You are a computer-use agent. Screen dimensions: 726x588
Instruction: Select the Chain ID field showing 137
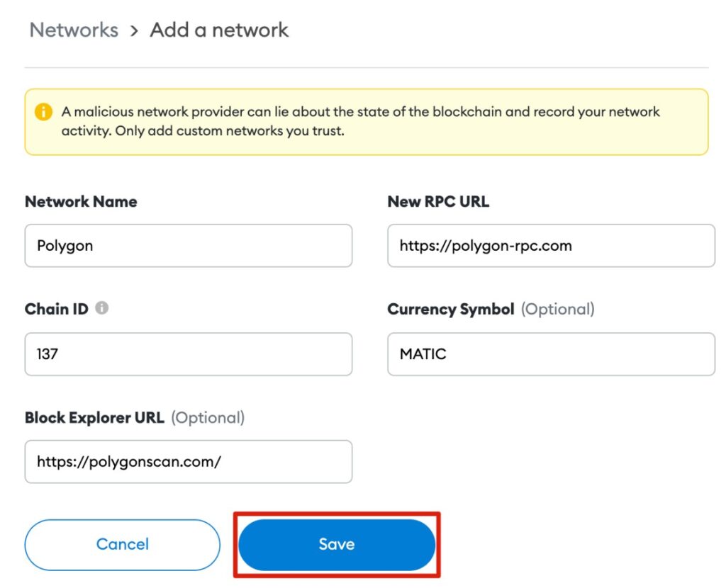[189, 354]
